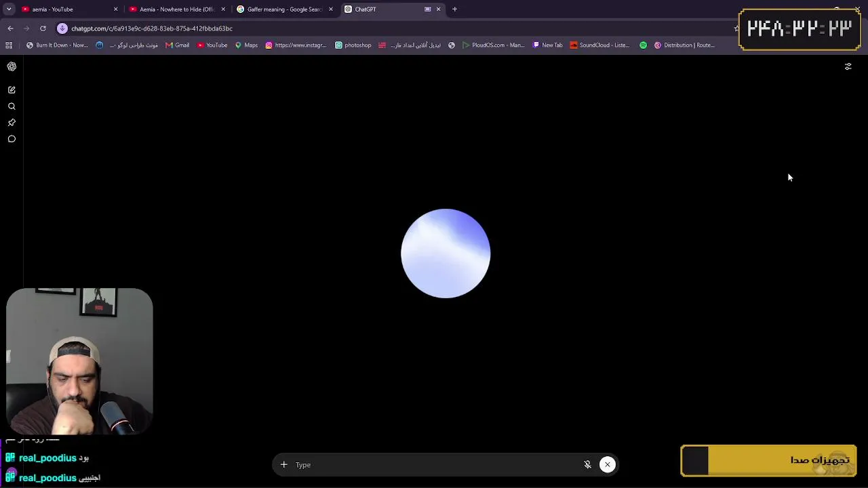Click the chatgpt.com address bar URL
The width and height of the screenshot is (868, 488).
pyautogui.click(x=152, y=28)
